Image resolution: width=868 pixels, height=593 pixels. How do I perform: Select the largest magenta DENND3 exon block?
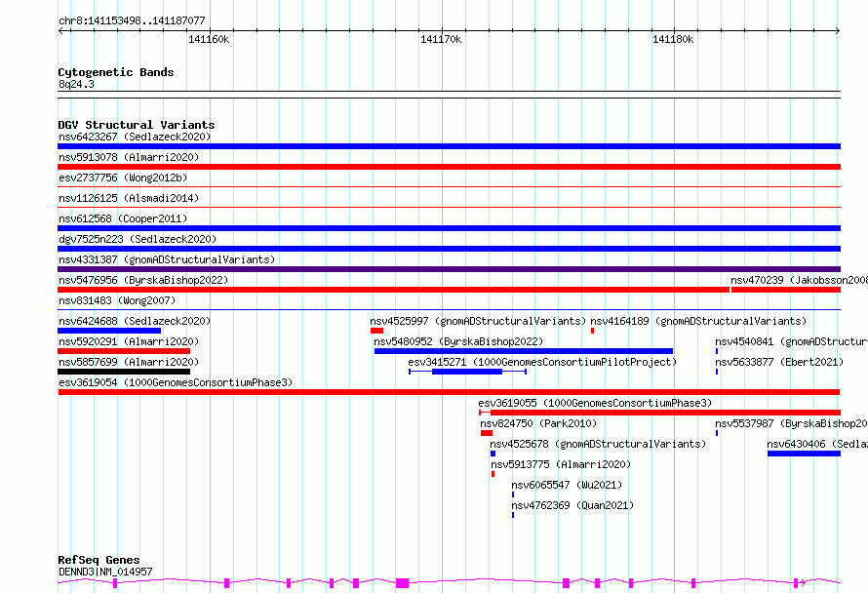tap(403, 582)
